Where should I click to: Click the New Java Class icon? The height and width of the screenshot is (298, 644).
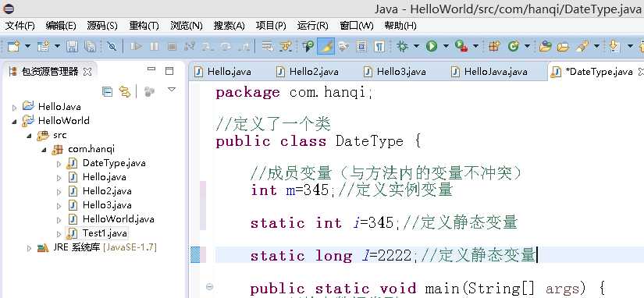[x=514, y=46]
